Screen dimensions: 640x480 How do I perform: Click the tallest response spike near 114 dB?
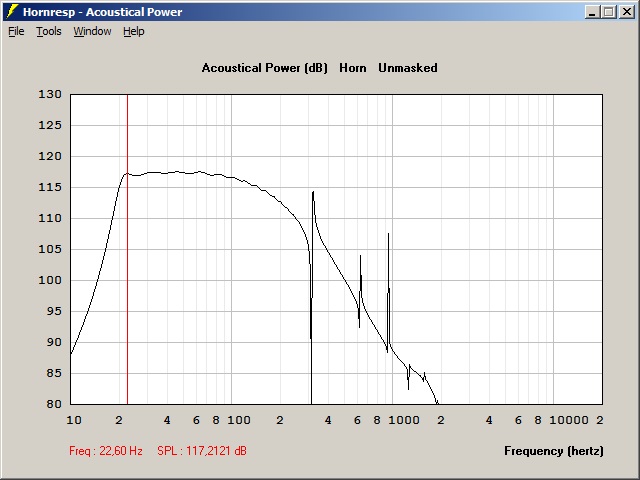click(x=313, y=193)
